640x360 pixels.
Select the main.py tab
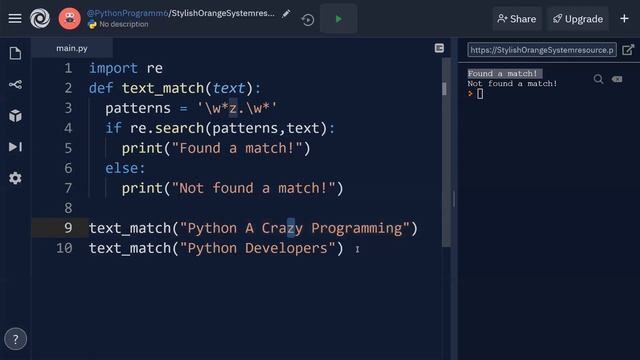[72, 48]
